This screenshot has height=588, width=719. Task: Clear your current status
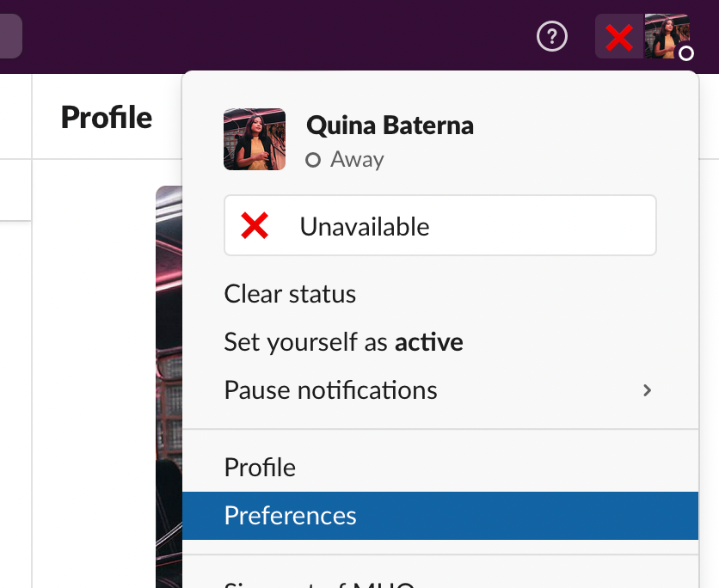point(289,294)
